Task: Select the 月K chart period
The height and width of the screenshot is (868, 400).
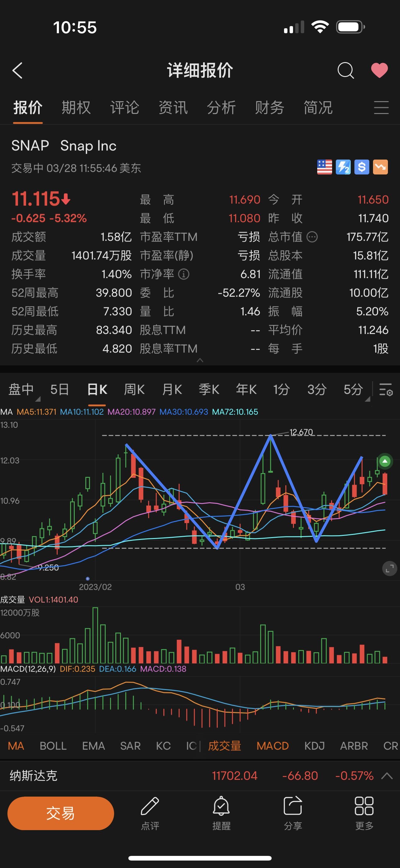Action: [172, 390]
